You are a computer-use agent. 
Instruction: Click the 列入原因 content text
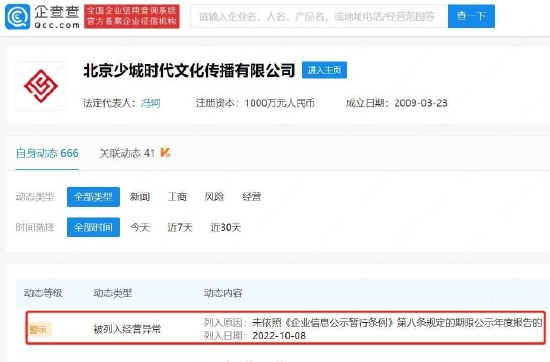coord(373,322)
